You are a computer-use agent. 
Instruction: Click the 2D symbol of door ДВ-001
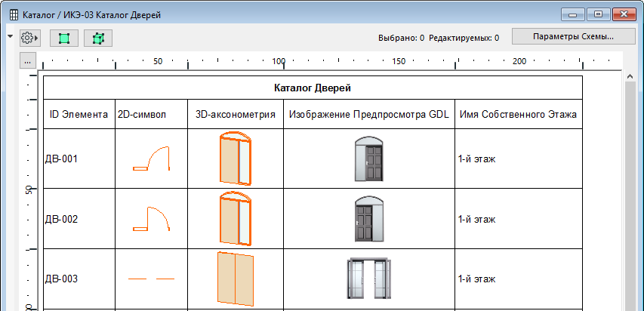coord(151,159)
